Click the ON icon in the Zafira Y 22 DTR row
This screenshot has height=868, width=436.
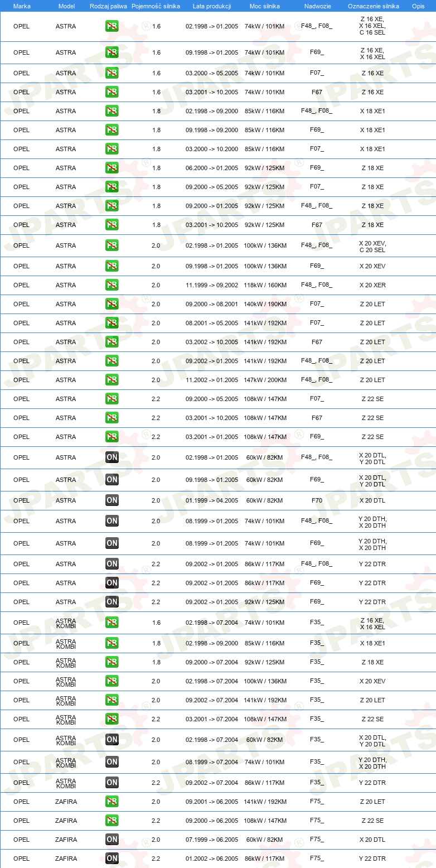click(x=112, y=859)
